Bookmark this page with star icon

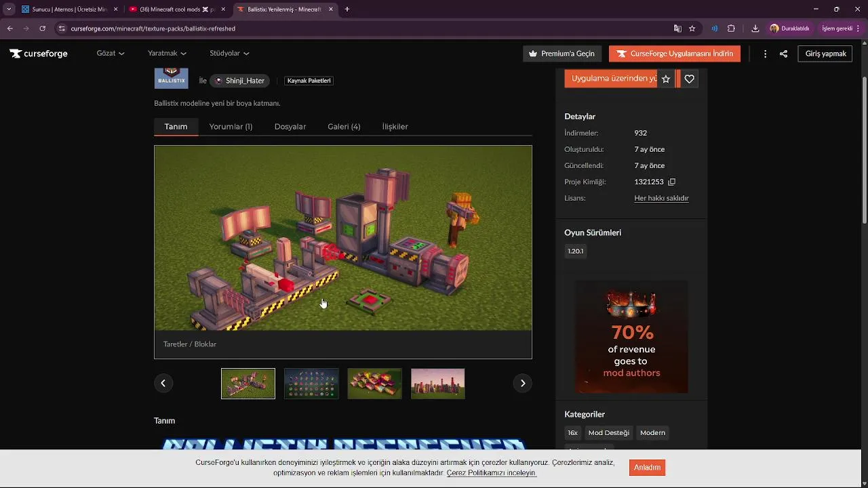pos(692,28)
